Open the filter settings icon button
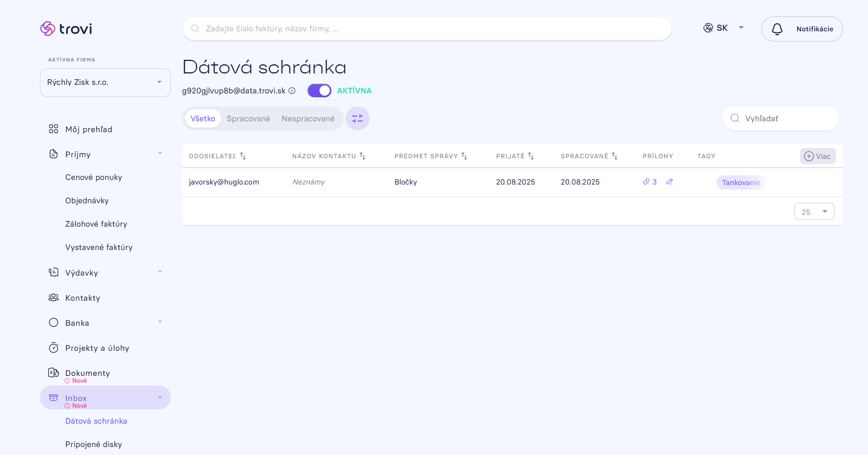The width and height of the screenshot is (868, 455). point(358,118)
